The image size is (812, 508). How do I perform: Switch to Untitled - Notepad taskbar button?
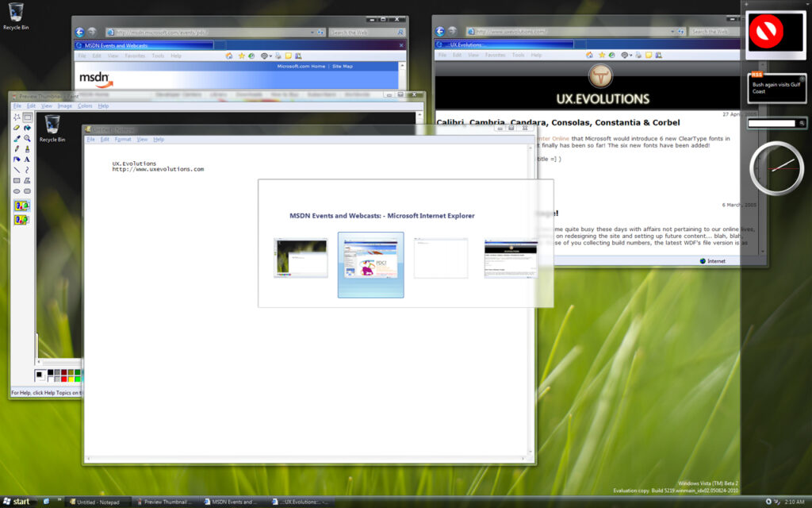(98, 502)
